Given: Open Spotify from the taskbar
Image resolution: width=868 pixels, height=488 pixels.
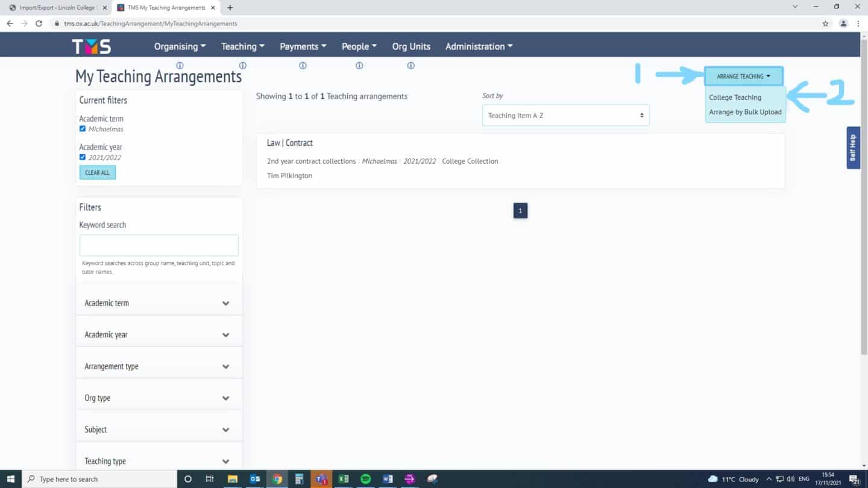Looking at the screenshot, I should (x=365, y=479).
